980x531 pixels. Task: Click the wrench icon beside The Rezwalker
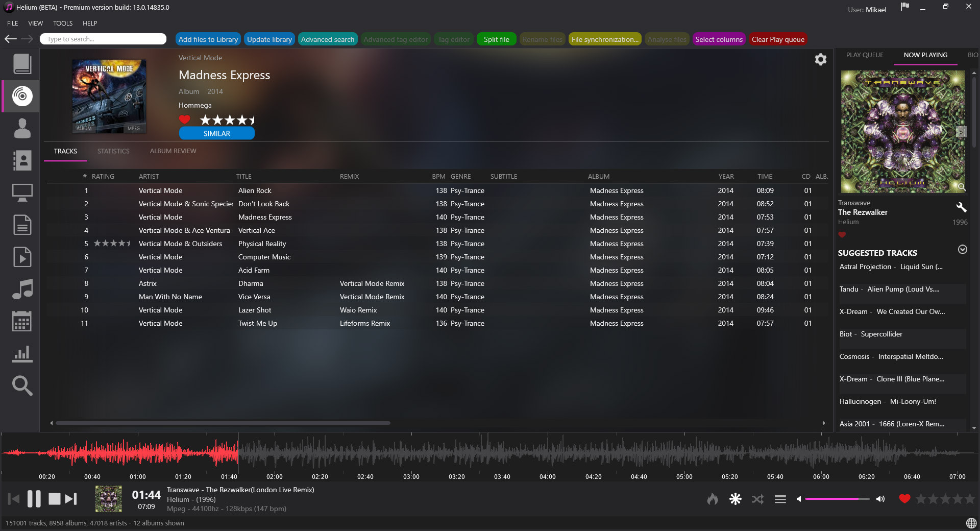point(961,207)
